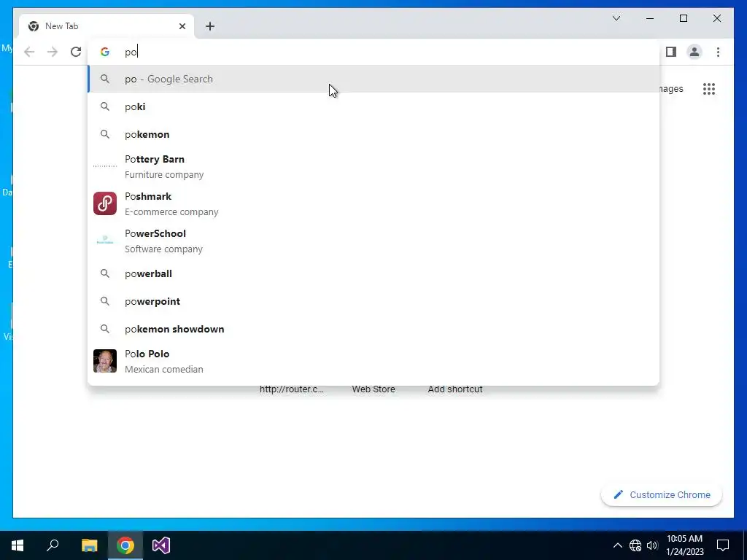Viewport: 747px width, 560px height.
Task: Click the search icon next to poki
Action: 105,106
